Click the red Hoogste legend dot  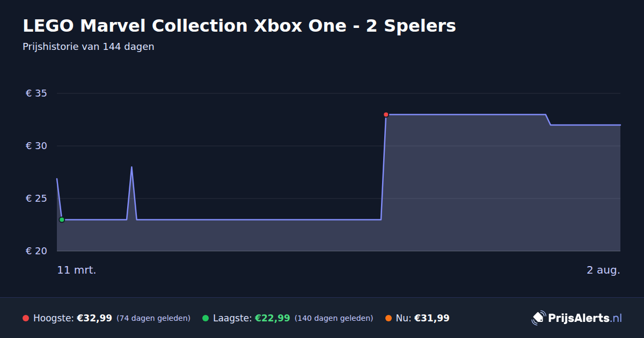pyautogui.click(x=26, y=318)
